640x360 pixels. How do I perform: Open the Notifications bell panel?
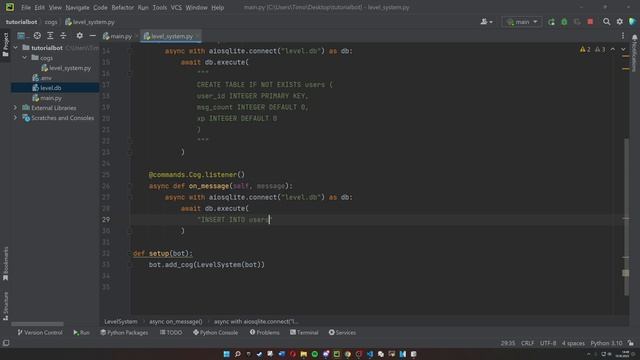coord(634,53)
